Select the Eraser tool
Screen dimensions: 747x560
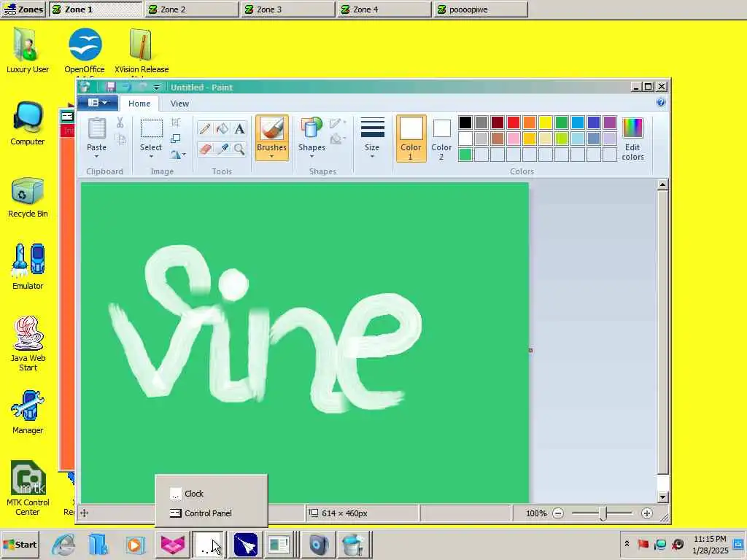(205, 149)
